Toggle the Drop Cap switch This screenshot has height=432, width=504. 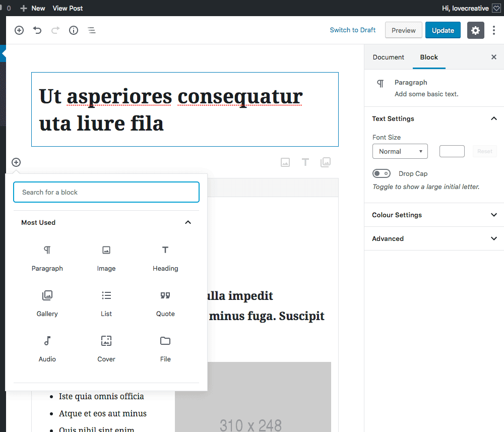(382, 173)
